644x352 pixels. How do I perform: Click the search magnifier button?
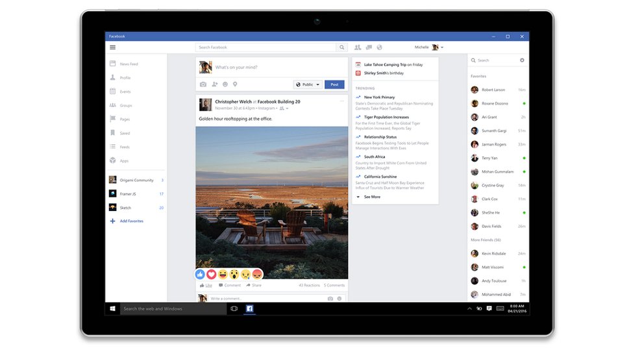(x=341, y=47)
